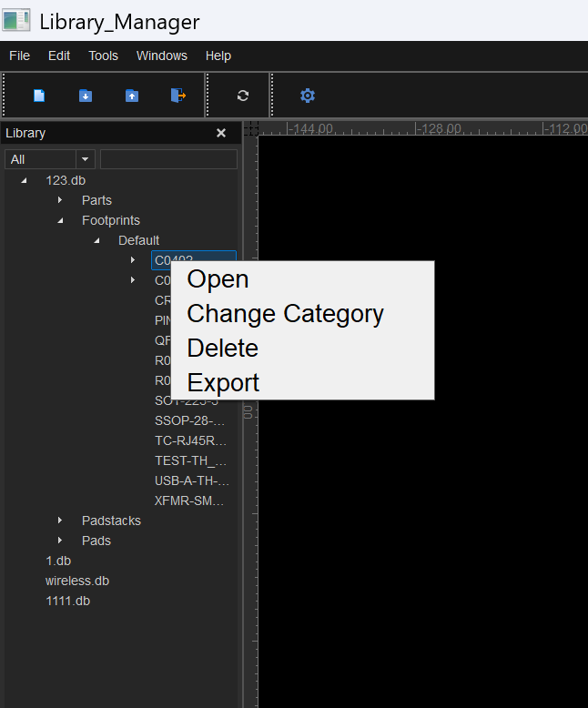Choose Export from the context menu
This screenshot has width=588, height=708.
point(223,383)
